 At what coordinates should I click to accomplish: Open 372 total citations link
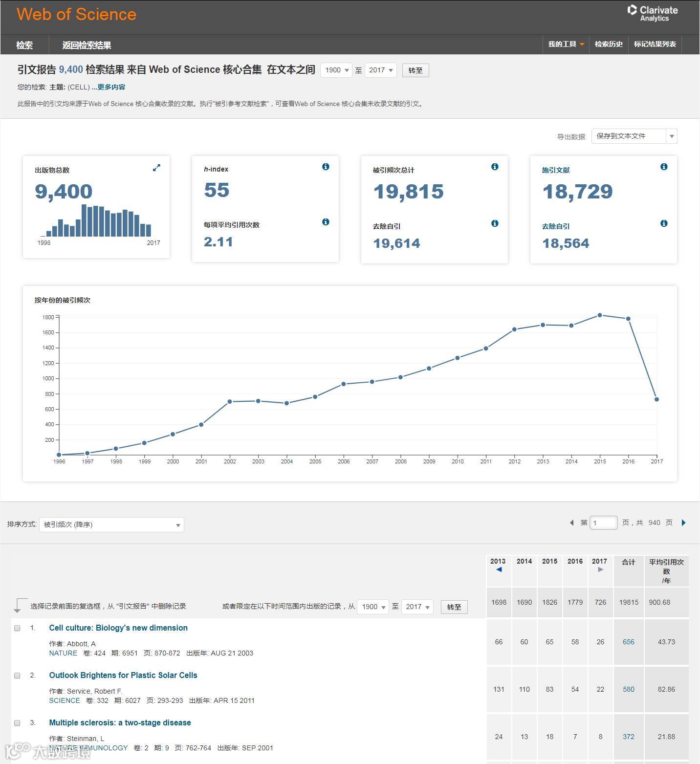[629, 737]
